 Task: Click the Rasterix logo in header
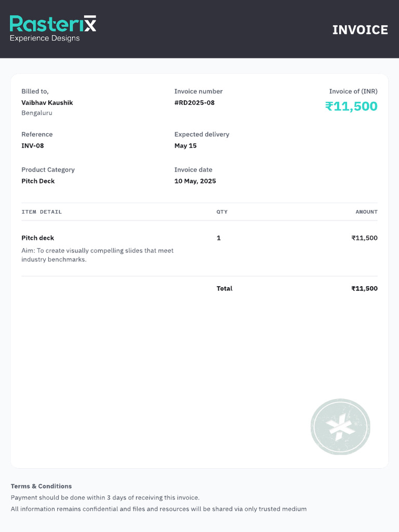52,24
